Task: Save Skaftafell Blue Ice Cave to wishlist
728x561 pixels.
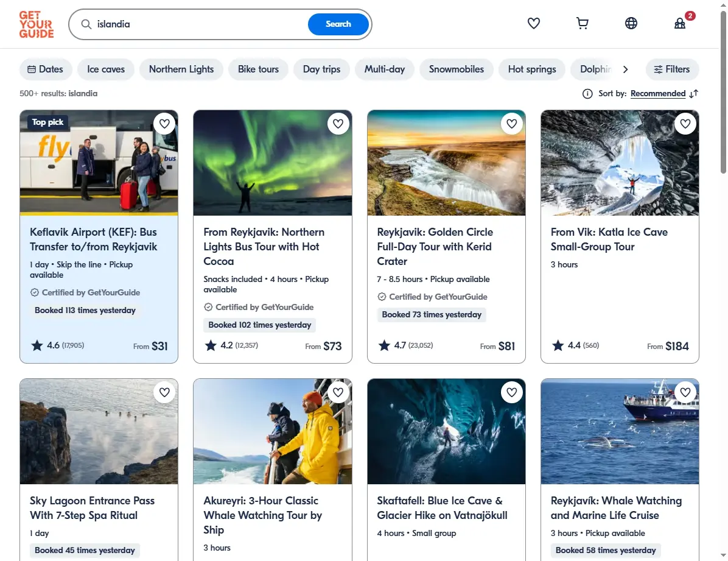Action: (512, 392)
